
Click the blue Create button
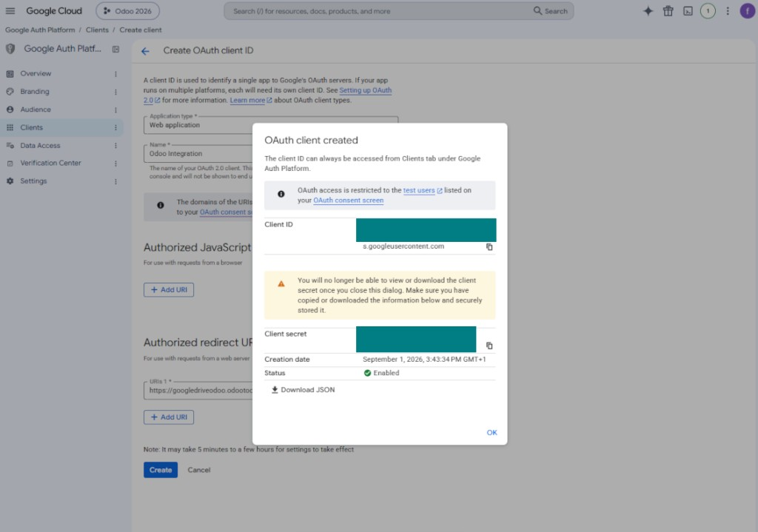point(161,470)
